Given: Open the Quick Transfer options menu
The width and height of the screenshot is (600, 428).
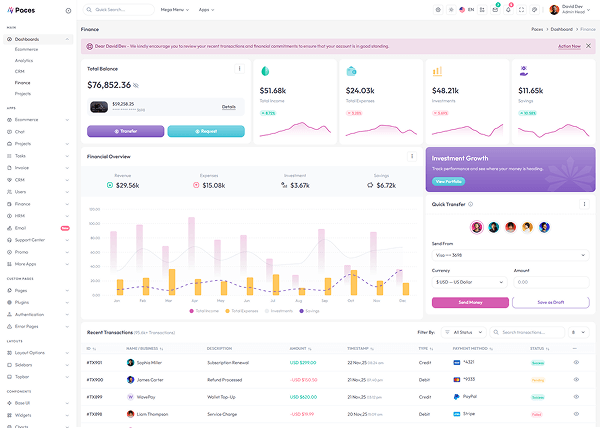Looking at the screenshot, I should [x=587, y=205].
